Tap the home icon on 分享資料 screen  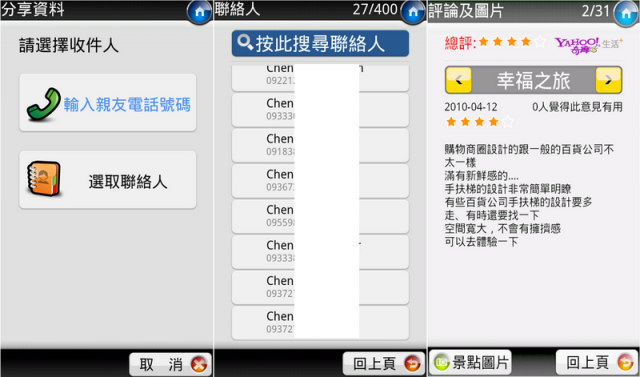pyautogui.click(x=200, y=12)
